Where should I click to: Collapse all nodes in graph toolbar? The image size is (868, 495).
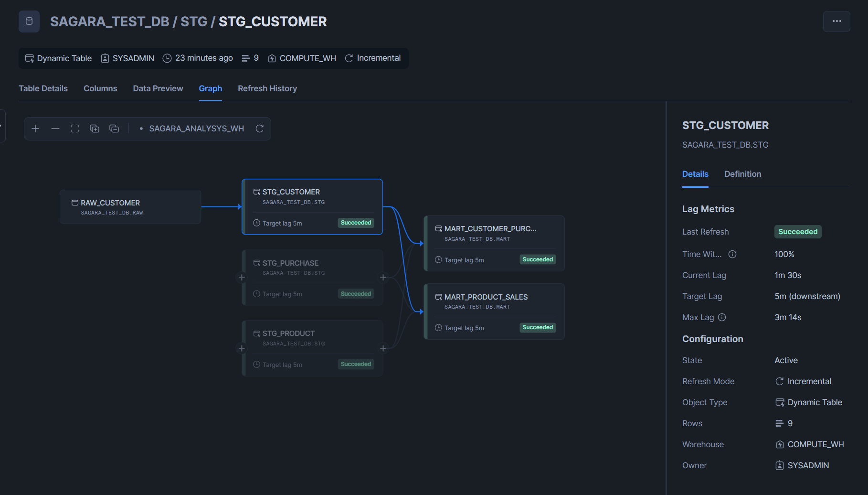click(114, 129)
